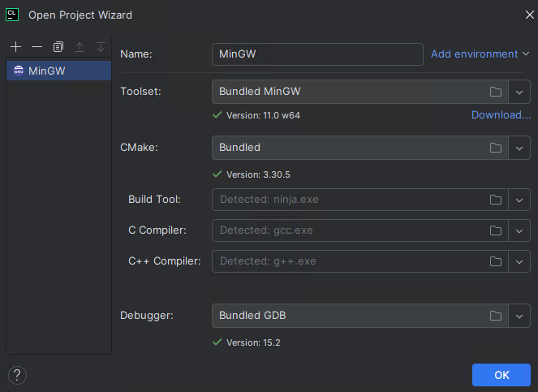Expand the Debugger dropdown arrow
This screenshot has height=392, width=538.
point(520,316)
